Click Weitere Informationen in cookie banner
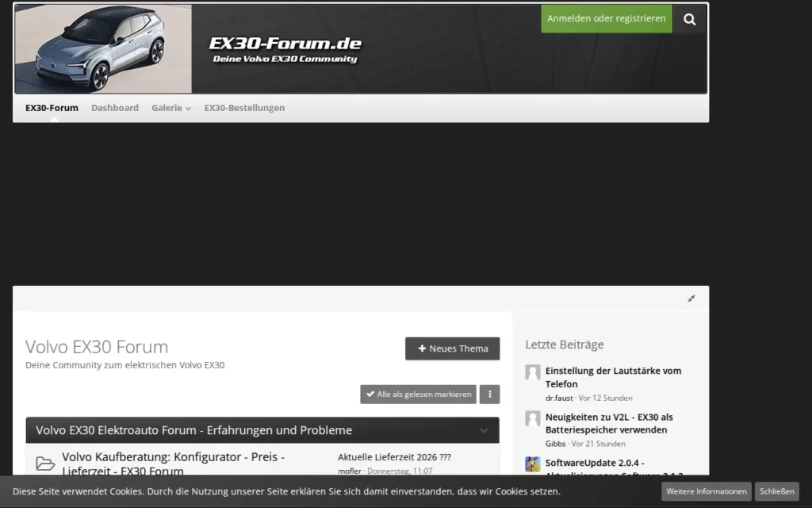Screen dimensions: 812x508 [x=707, y=491]
